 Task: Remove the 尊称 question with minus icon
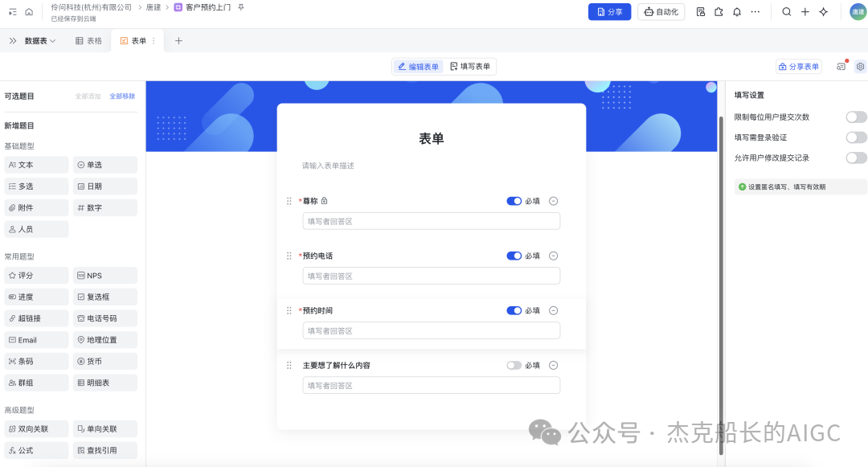[553, 201]
